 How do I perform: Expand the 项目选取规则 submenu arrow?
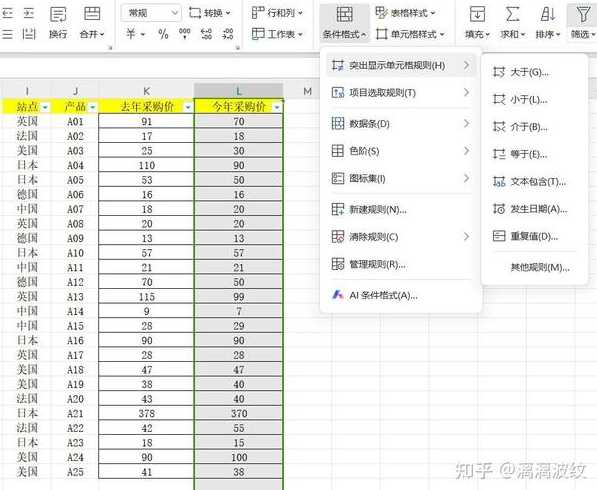tap(466, 93)
